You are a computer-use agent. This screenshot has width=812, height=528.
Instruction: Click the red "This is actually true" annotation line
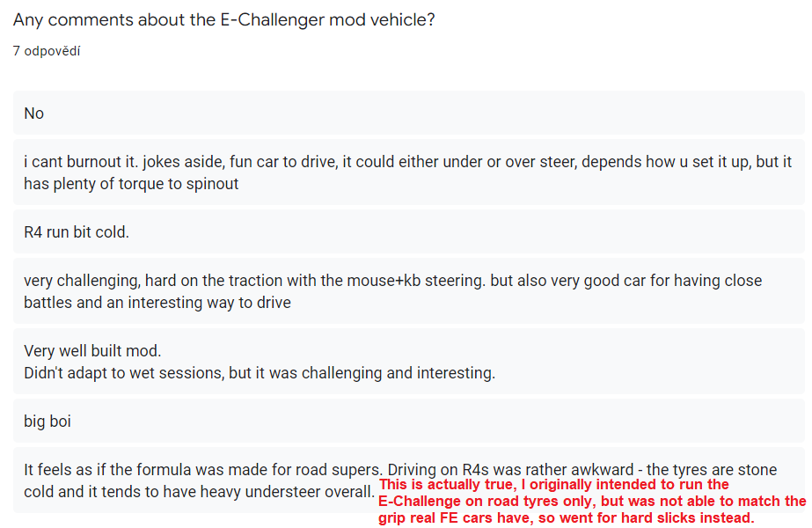click(x=554, y=485)
